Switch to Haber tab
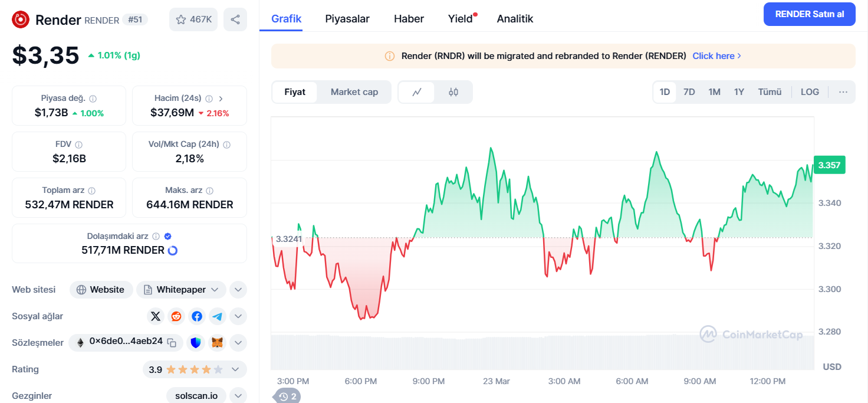The height and width of the screenshot is (403, 868). pyautogui.click(x=409, y=19)
